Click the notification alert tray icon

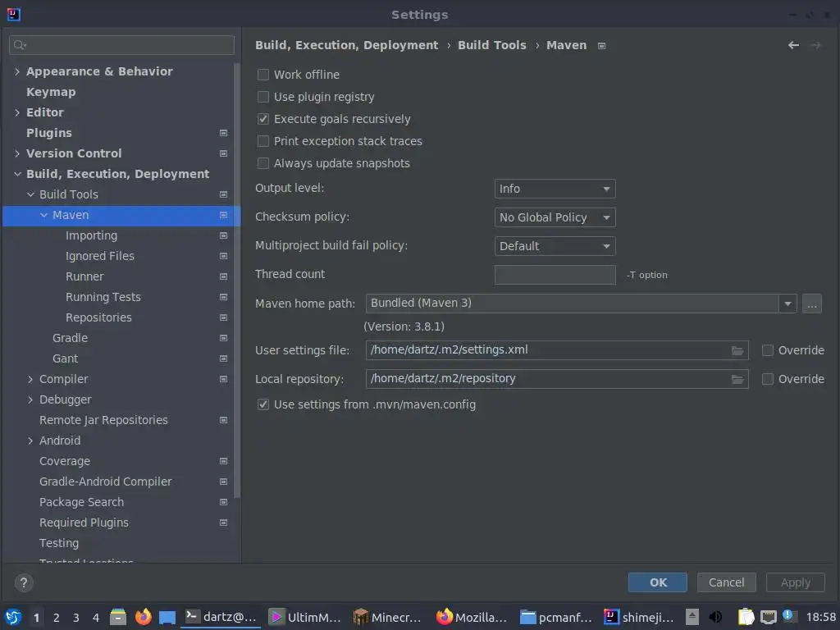click(788, 615)
